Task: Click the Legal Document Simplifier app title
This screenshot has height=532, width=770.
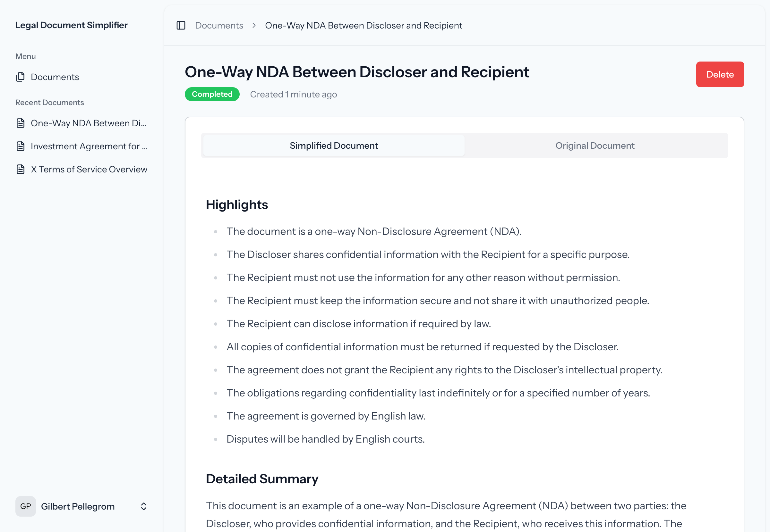Action: click(72, 25)
